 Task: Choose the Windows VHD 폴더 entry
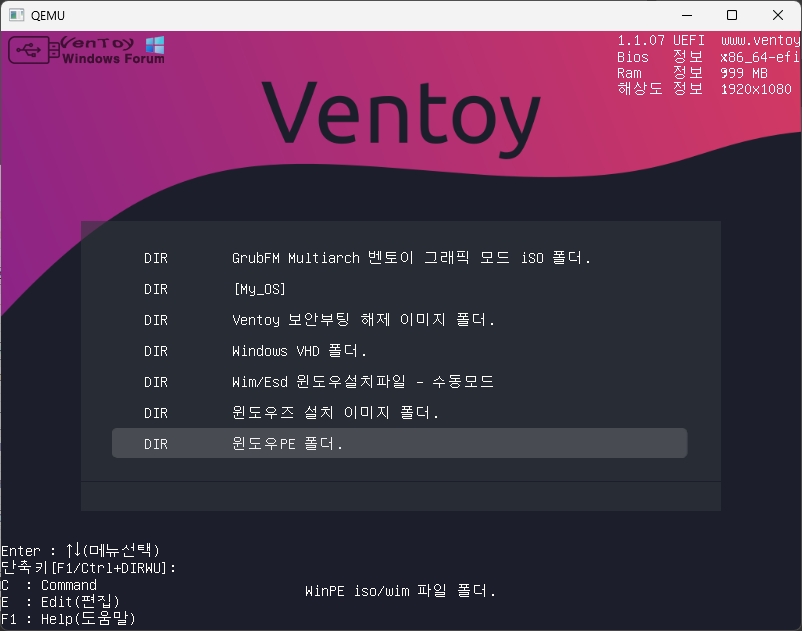point(399,351)
